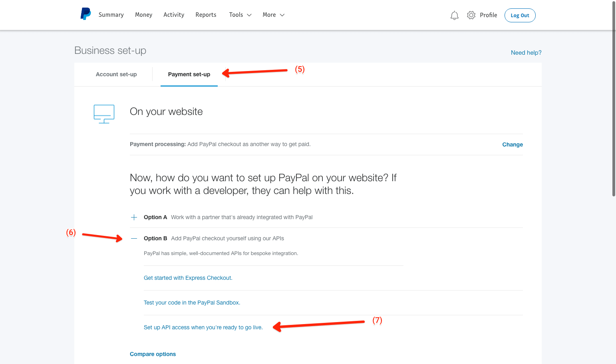This screenshot has width=616, height=364.
Task: Click the Compare options link
Action: 153,354
